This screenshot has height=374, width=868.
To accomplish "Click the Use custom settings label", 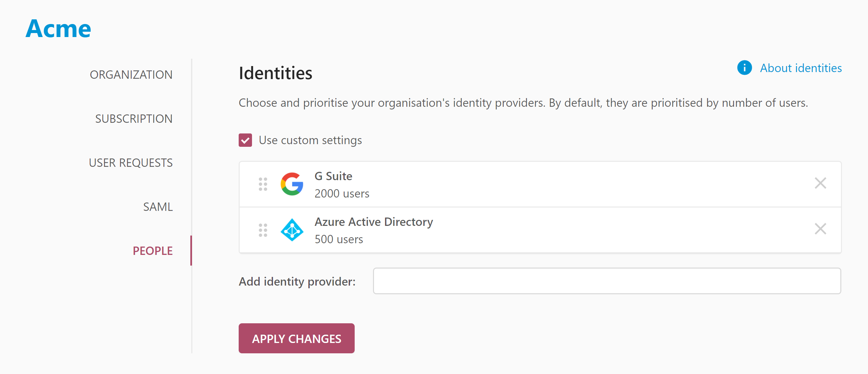I will pos(310,140).
